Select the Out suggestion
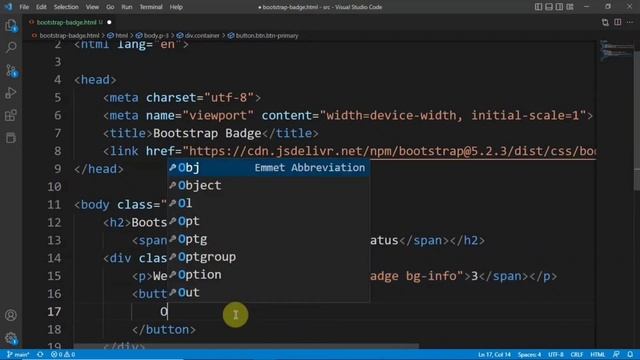The width and height of the screenshot is (640, 360). pyautogui.click(x=269, y=293)
